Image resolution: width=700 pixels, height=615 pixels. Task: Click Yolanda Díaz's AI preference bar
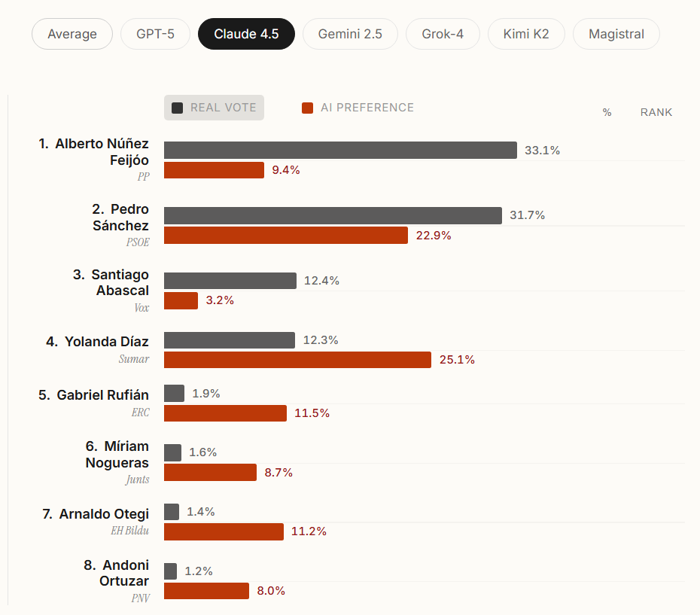(x=297, y=360)
